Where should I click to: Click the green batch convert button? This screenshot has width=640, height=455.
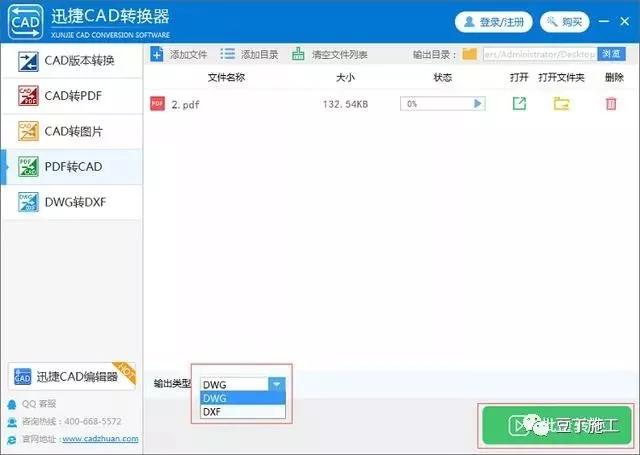(557, 426)
